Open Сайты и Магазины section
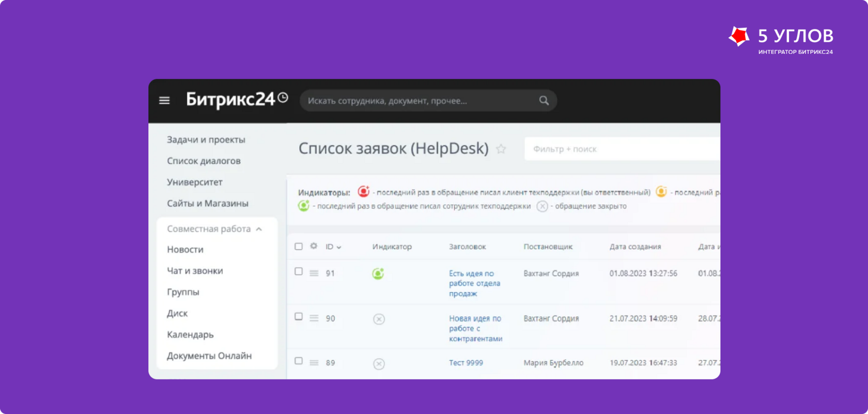 208,203
